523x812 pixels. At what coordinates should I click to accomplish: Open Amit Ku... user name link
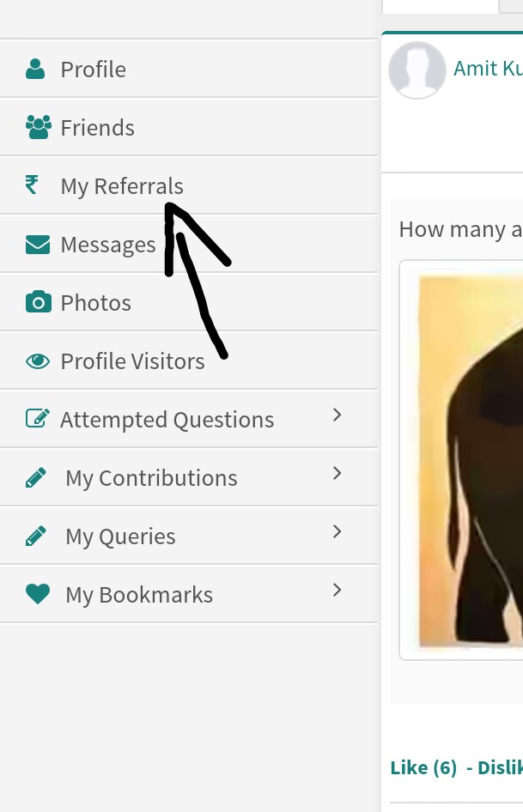pyautogui.click(x=488, y=69)
